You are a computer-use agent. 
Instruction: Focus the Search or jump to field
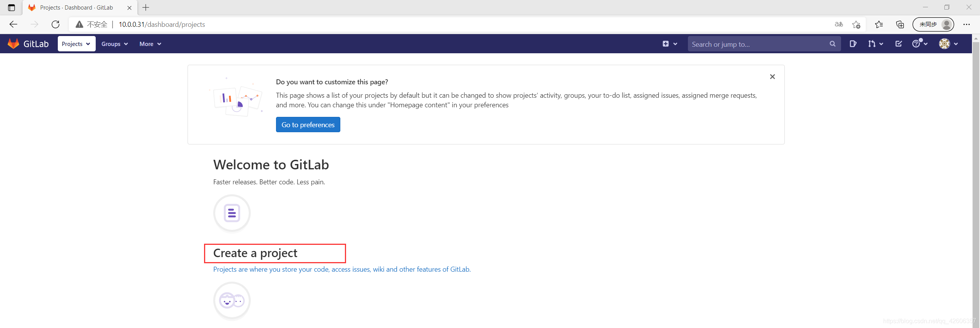(764, 44)
